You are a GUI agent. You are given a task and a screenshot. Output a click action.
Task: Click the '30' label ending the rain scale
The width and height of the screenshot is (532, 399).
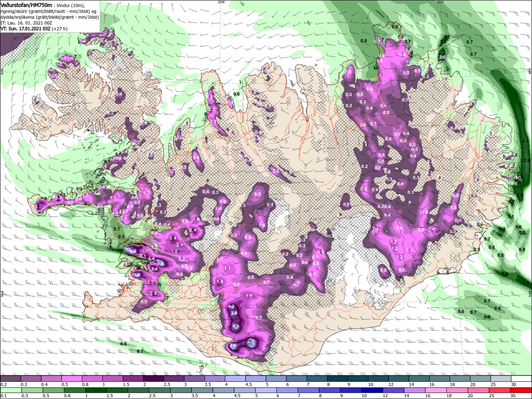point(513,396)
